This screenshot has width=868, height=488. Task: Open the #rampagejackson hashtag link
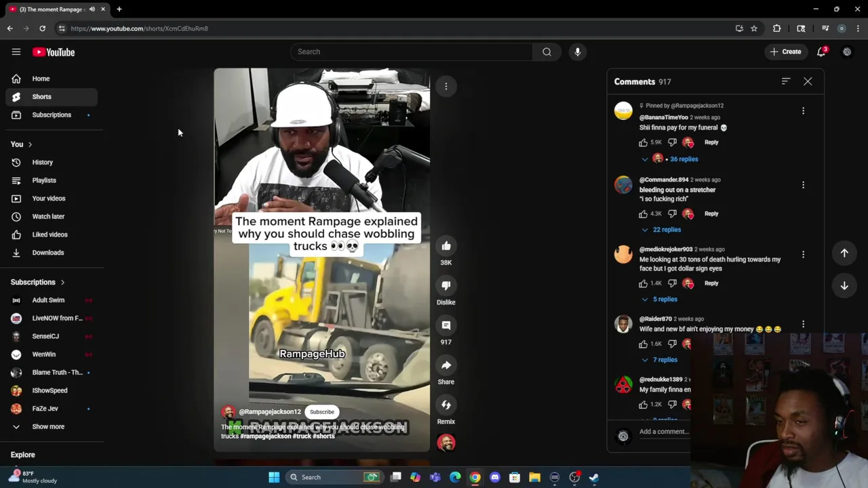pos(266,436)
